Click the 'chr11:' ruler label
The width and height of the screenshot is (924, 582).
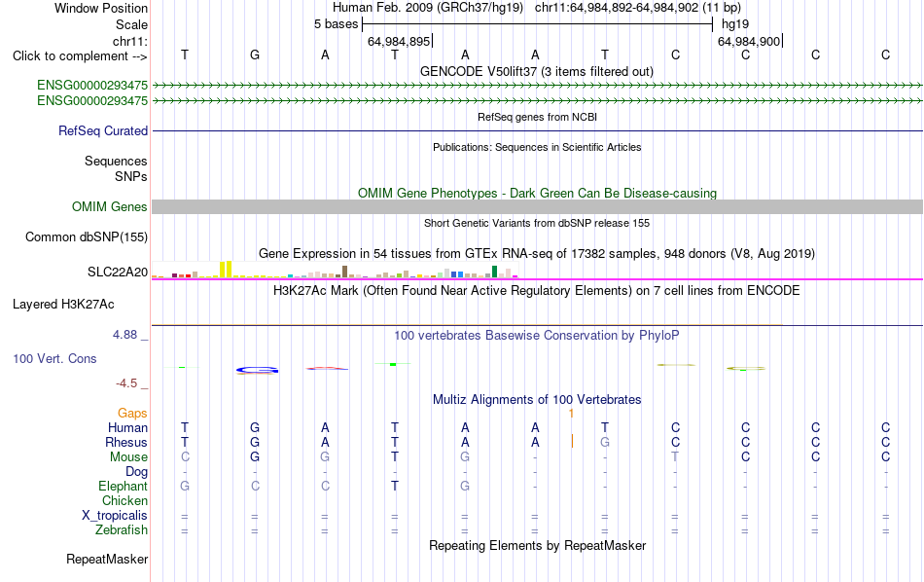click(x=129, y=41)
